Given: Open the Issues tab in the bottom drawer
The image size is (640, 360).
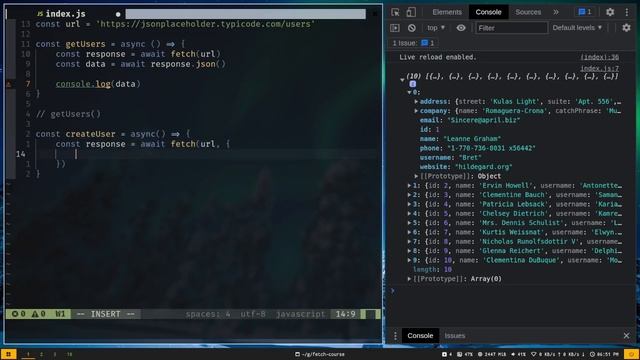Looking at the screenshot, I should tap(455, 336).
